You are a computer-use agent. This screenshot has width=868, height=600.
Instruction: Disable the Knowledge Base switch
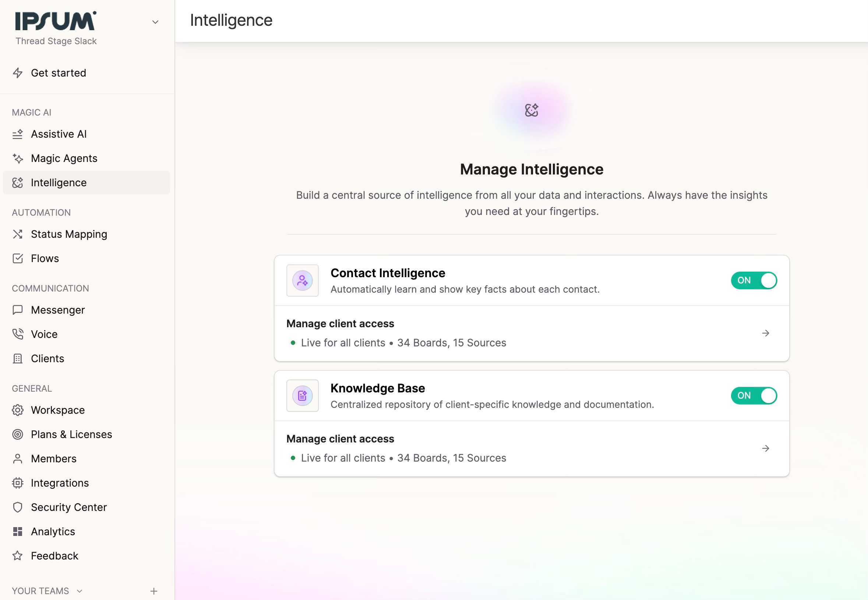(754, 396)
